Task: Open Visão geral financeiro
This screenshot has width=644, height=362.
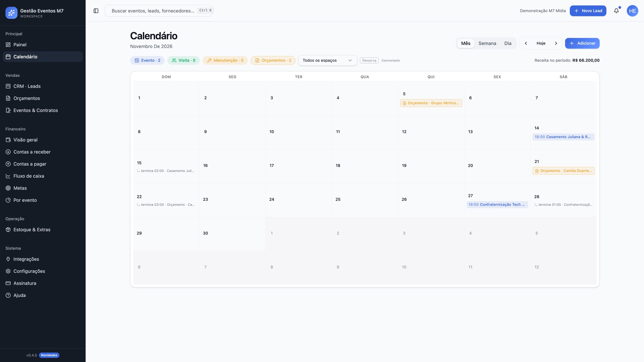Action: click(43, 140)
